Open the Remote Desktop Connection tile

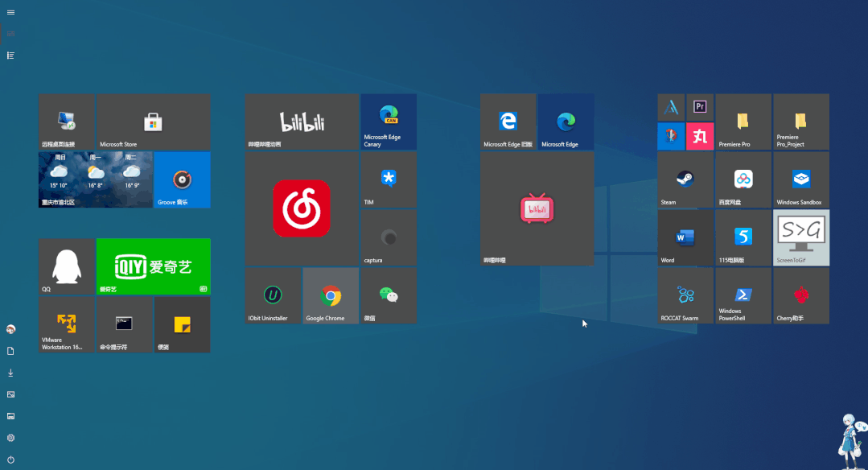pos(67,122)
